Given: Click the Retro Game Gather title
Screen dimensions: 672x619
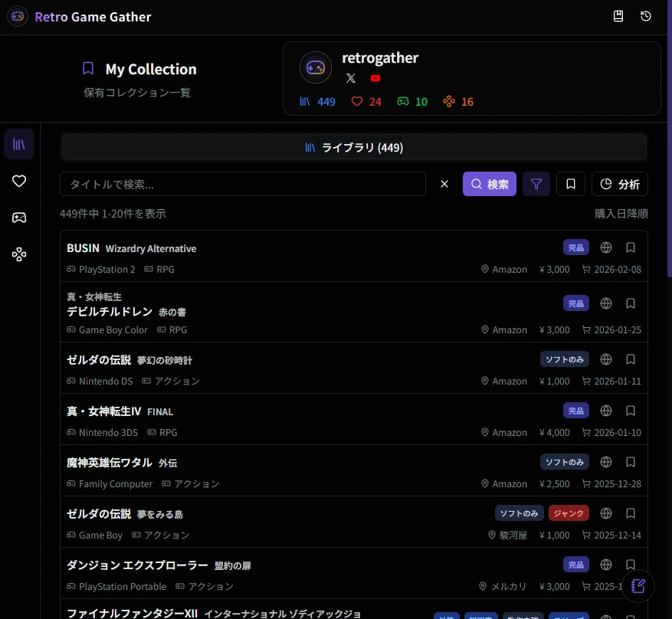Looking at the screenshot, I should [x=92, y=16].
